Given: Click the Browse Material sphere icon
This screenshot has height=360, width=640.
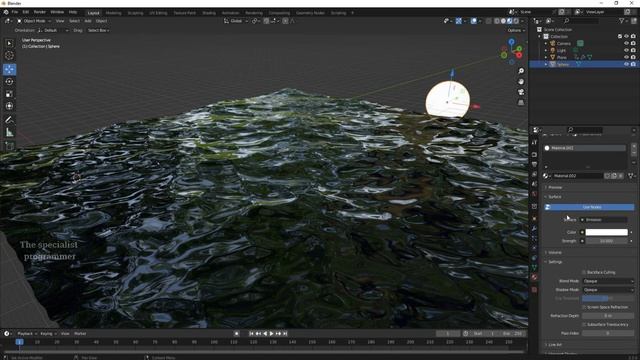Looking at the screenshot, I should coord(546,176).
